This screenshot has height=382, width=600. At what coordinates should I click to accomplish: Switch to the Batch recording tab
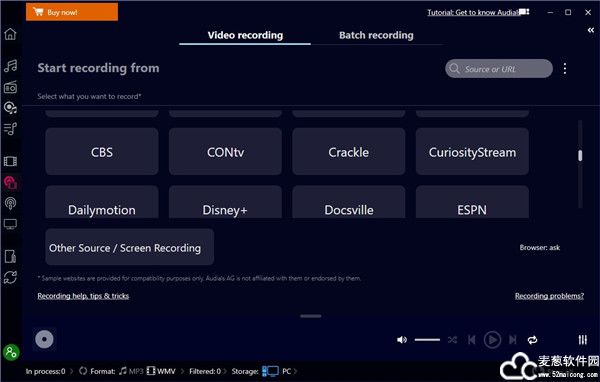click(x=376, y=35)
